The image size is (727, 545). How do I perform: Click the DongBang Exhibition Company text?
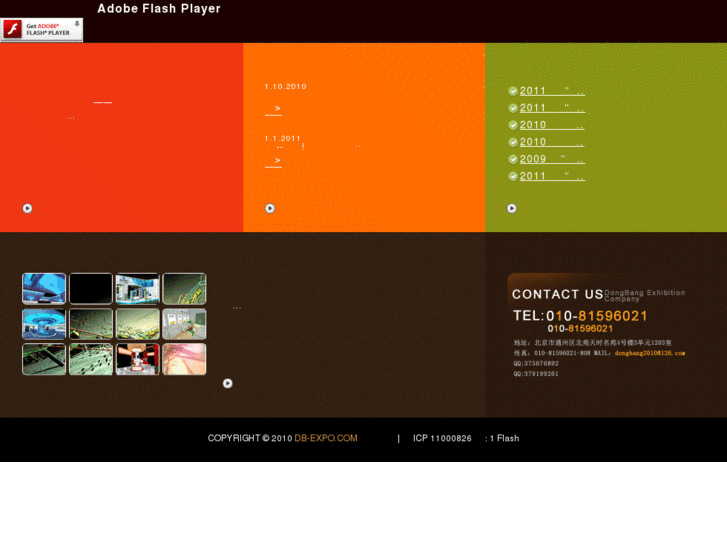coord(644,295)
